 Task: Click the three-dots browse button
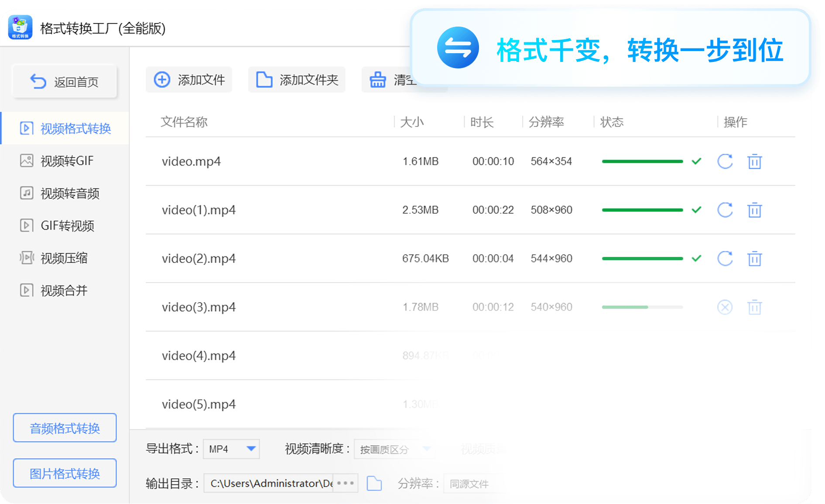(346, 483)
